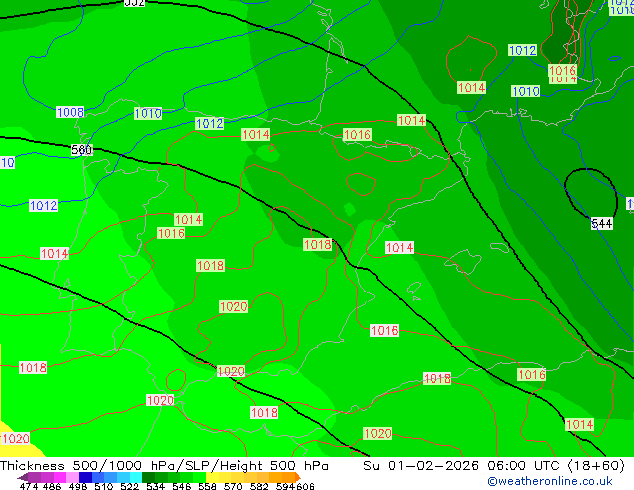
Task: Click the orange right arrow end of color scale
Action: [298, 477]
